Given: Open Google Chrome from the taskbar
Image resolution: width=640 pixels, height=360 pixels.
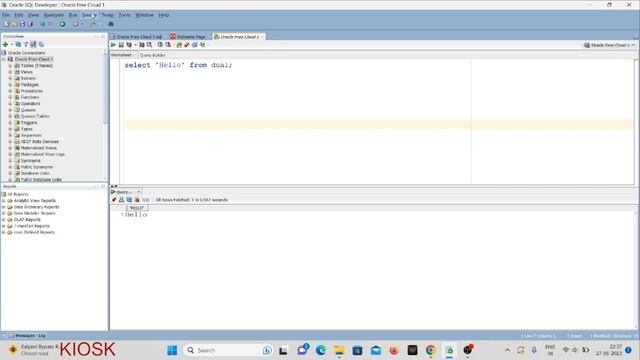Looking at the screenshot, I should tap(431, 350).
